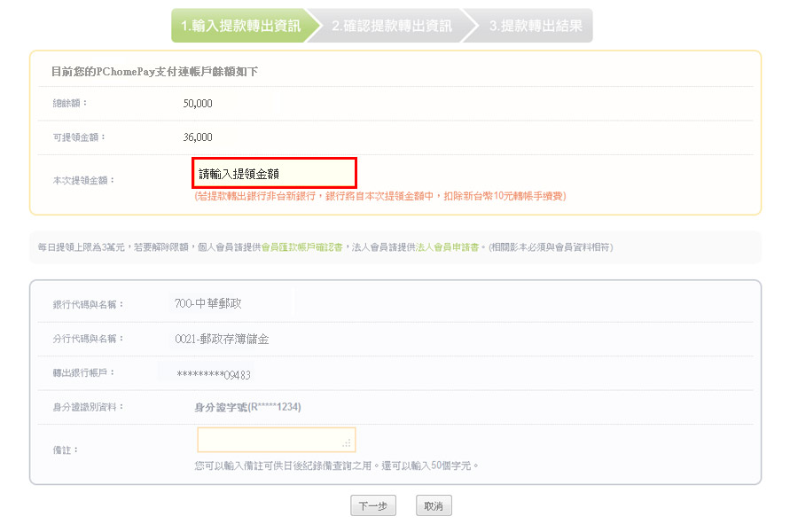Click the 本次提領金額 label

click(x=84, y=180)
